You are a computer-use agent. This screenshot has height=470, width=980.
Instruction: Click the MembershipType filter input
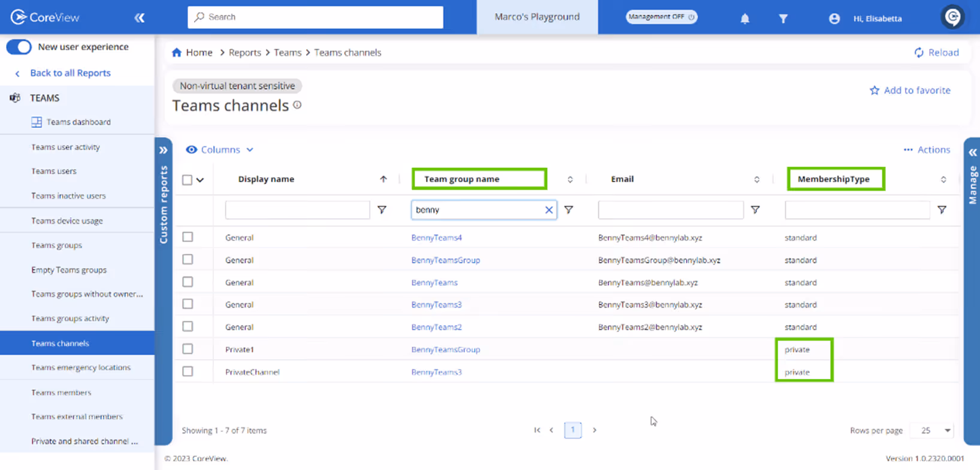pos(857,210)
